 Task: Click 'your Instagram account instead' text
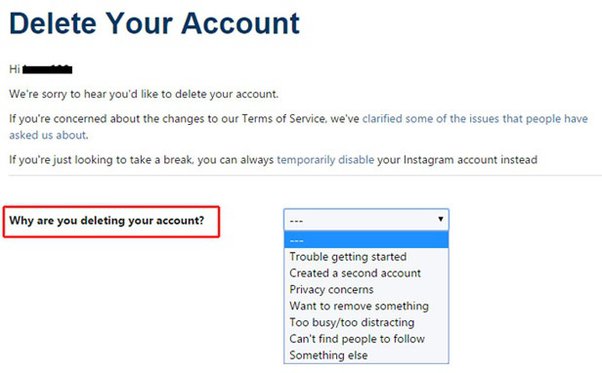coord(457,160)
